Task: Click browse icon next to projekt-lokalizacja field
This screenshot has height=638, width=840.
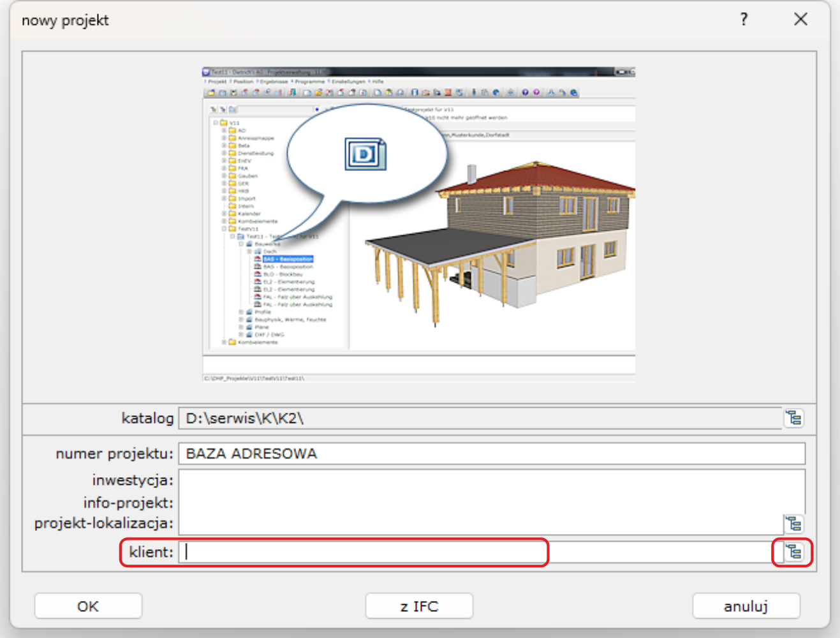Action: (793, 524)
